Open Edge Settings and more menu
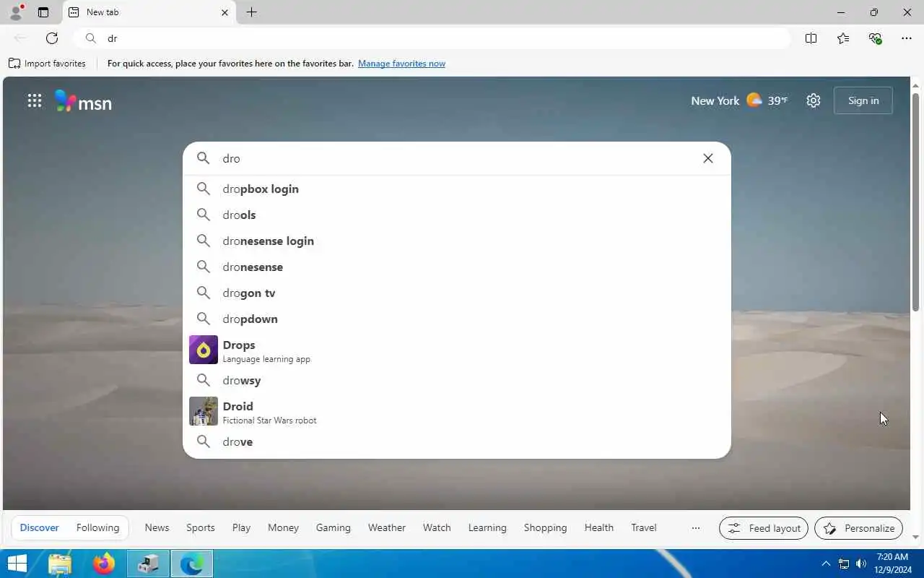 click(x=907, y=38)
